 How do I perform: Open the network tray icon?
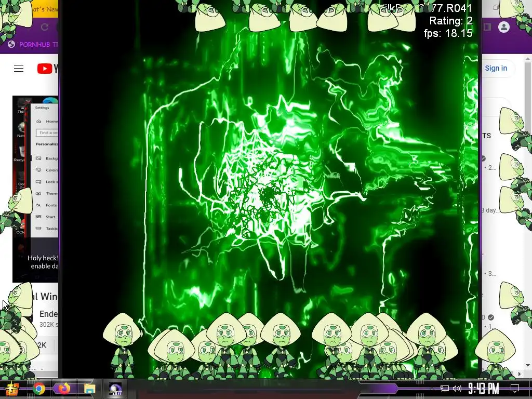445,389
